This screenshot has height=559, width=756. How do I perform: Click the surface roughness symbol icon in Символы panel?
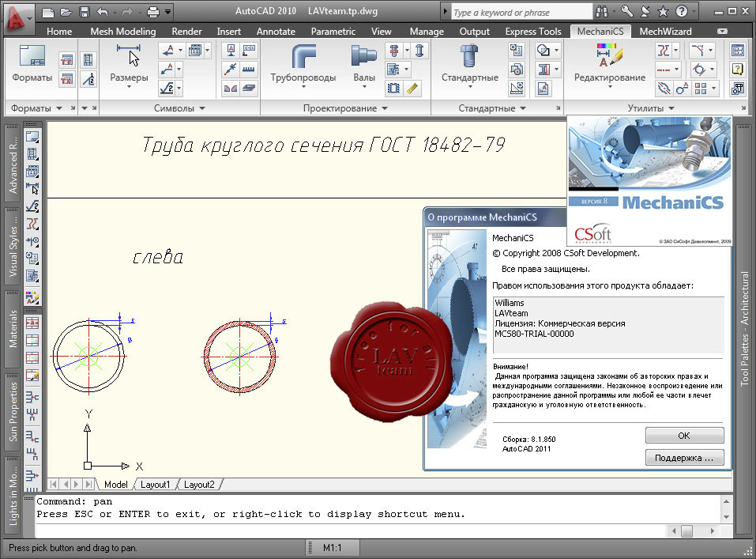[167, 89]
